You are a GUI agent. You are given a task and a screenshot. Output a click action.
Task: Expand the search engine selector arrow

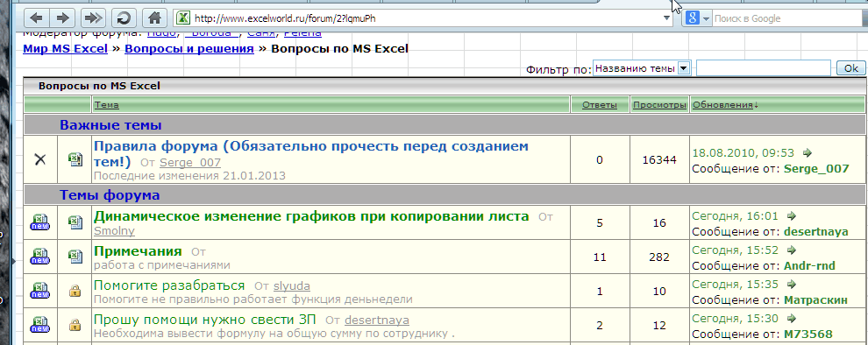(x=706, y=18)
